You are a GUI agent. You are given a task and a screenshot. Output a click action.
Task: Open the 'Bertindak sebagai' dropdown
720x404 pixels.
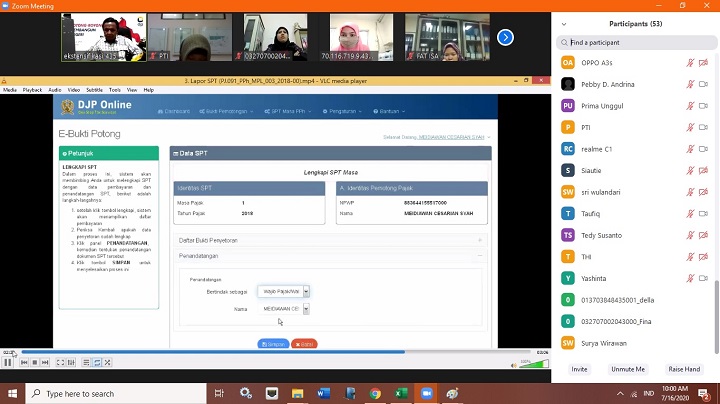tap(284, 291)
